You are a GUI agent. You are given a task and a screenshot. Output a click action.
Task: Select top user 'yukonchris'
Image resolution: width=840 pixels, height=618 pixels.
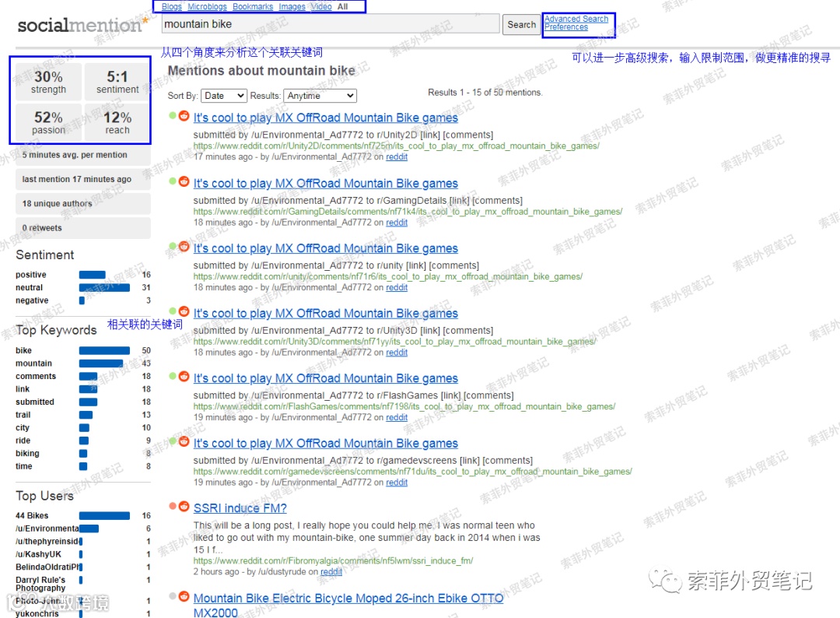(x=37, y=613)
